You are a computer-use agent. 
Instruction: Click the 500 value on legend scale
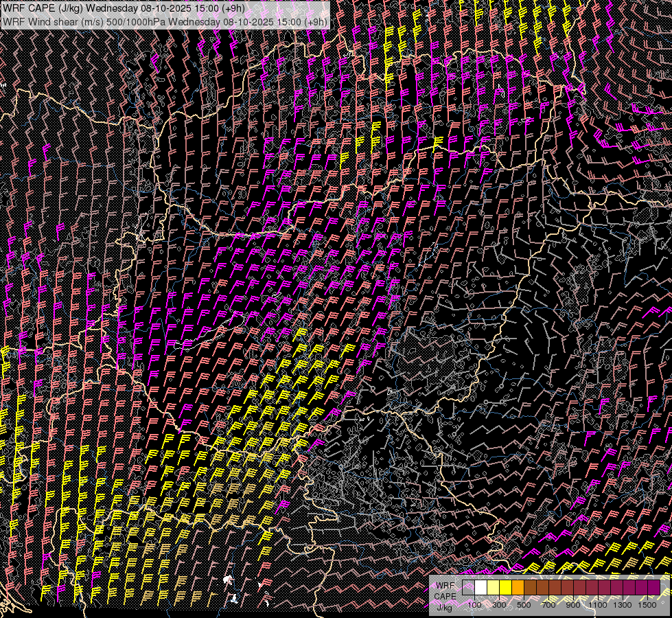pyautogui.click(x=524, y=605)
